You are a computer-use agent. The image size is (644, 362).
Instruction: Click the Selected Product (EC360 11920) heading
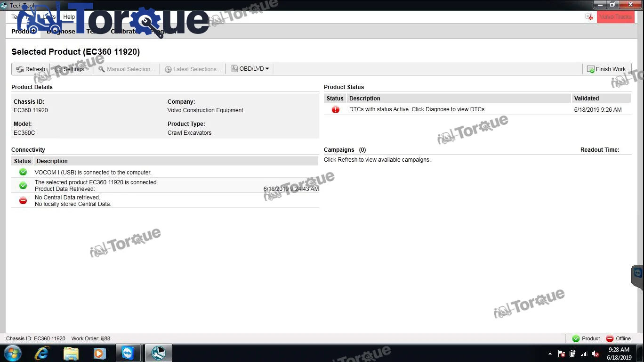pyautogui.click(x=75, y=52)
